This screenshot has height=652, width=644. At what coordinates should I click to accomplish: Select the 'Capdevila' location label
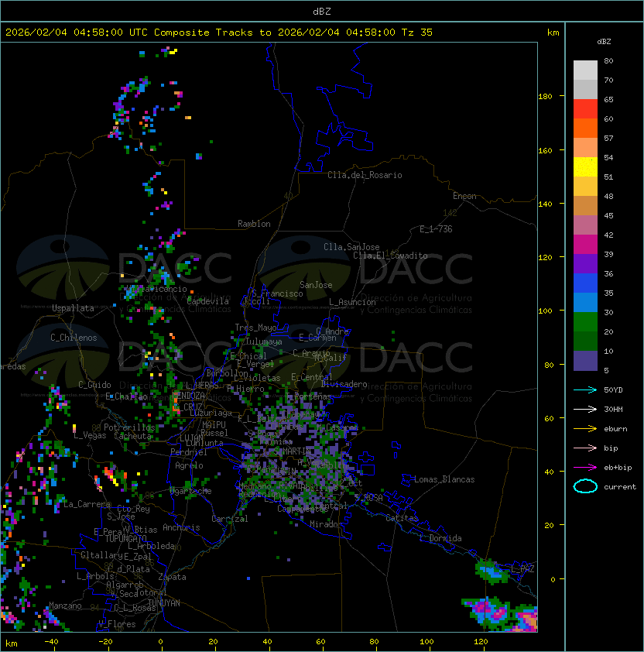207,301
